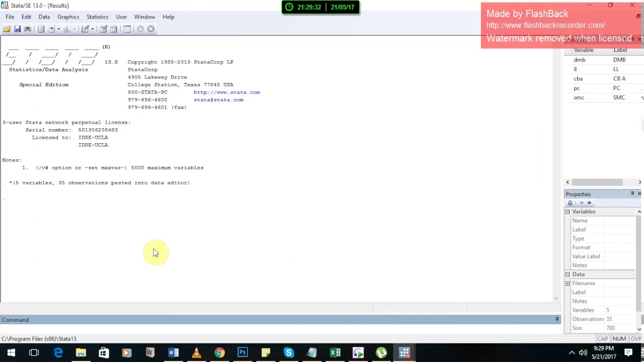Open the Data Editor (Browse) icon
The width and height of the screenshot is (644, 362).
coord(114,29)
